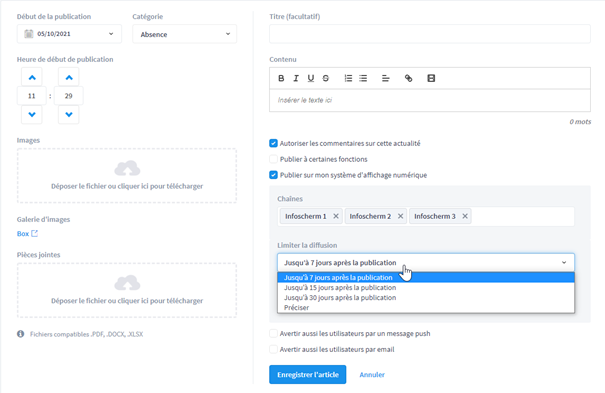Image resolution: width=605 pixels, height=393 pixels.
Task: Remove the Infoscherm 1 channel tag
Action: coord(336,216)
